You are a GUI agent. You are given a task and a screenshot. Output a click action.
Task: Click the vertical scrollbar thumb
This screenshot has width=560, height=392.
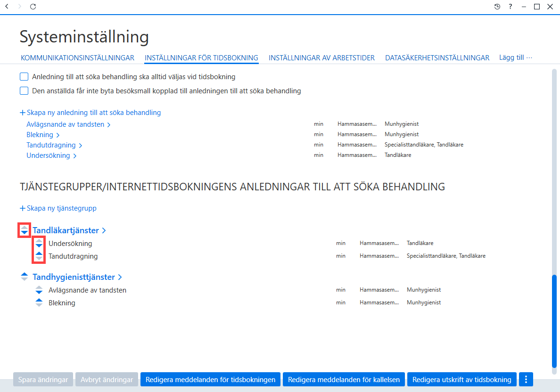click(554, 321)
